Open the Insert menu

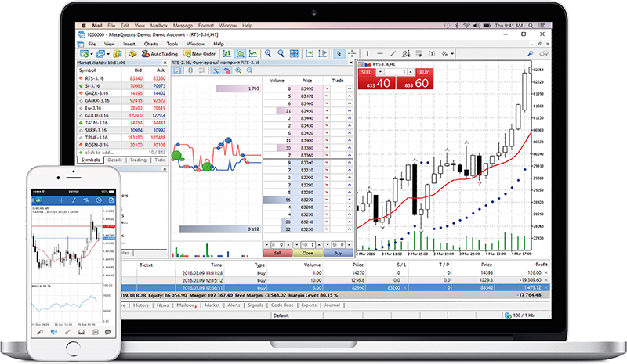[129, 44]
